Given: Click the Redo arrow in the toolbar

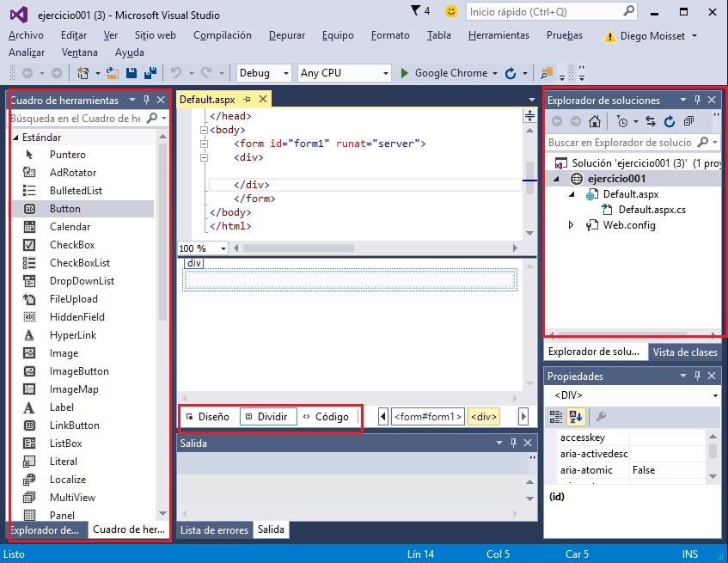Looking at the screenshot, I should pyautogui.click(x=206, y=73).
